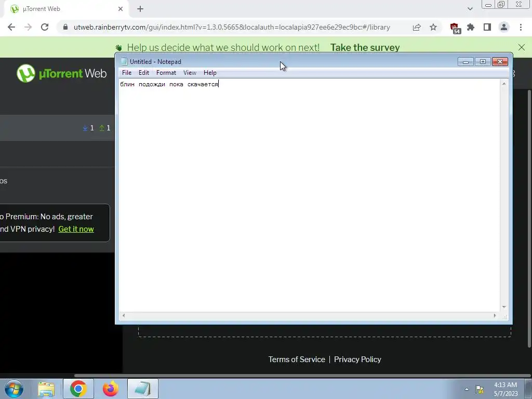Bookmark this page with star icon

pyautogui.click(x=433, y=27)
